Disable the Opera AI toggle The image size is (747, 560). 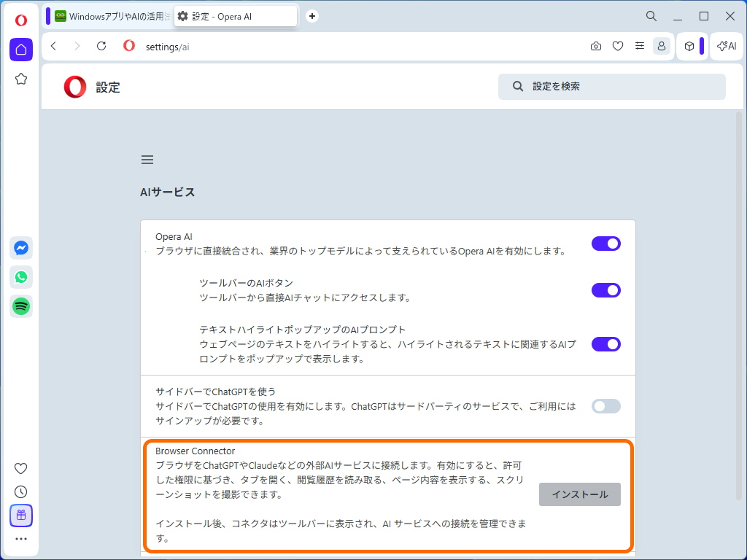pos(605,244)
